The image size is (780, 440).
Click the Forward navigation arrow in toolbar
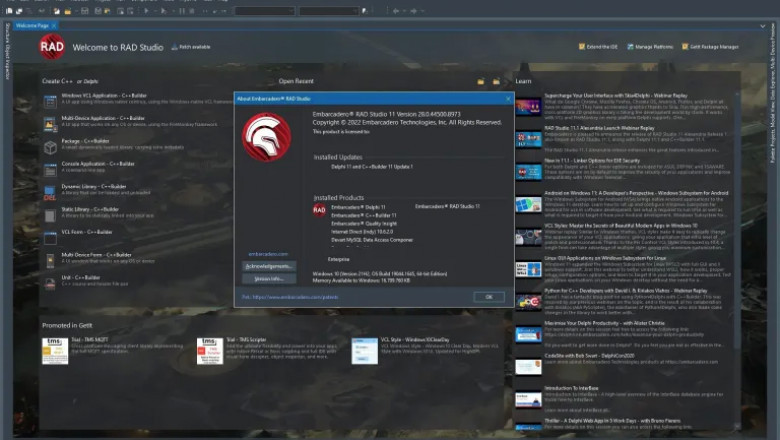click(x=413, y=10)
